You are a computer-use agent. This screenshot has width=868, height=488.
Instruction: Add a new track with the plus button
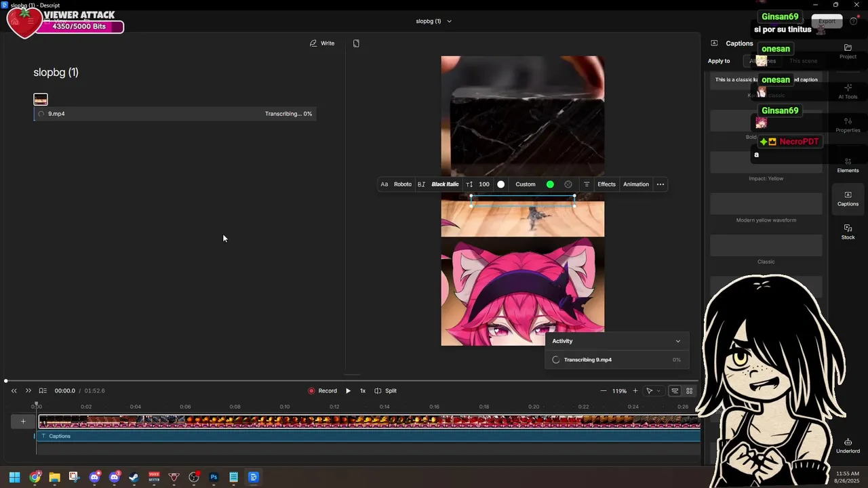pos(23,422)
